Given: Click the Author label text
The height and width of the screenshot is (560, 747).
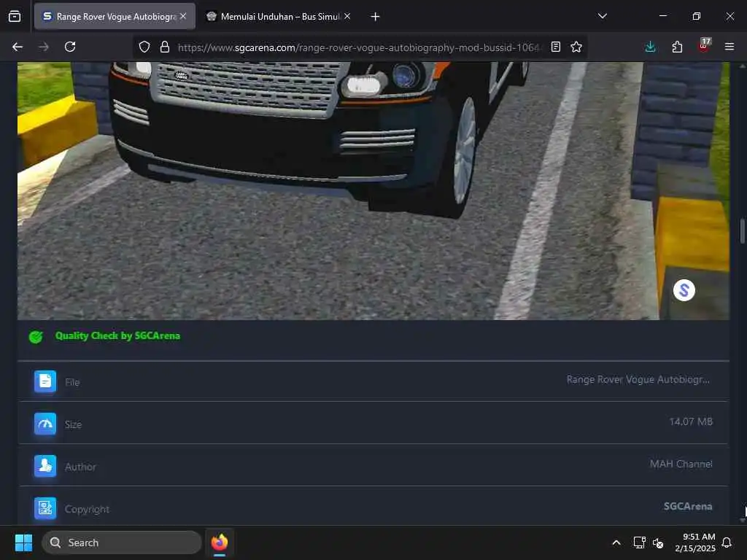Looking at the screenshot, I should tap(80, 467).
